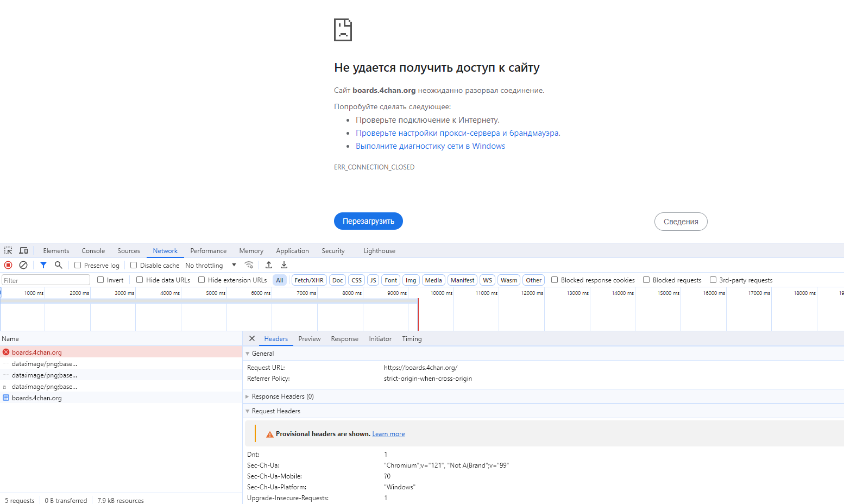
Task: Filter requests by WS type
Action: (x=488, y=280)
